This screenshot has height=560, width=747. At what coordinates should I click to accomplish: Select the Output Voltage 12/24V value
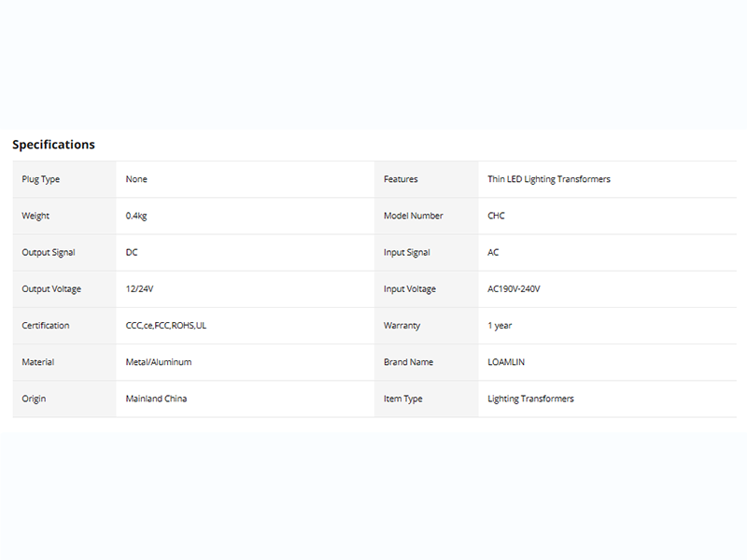[x=139, y=289]
